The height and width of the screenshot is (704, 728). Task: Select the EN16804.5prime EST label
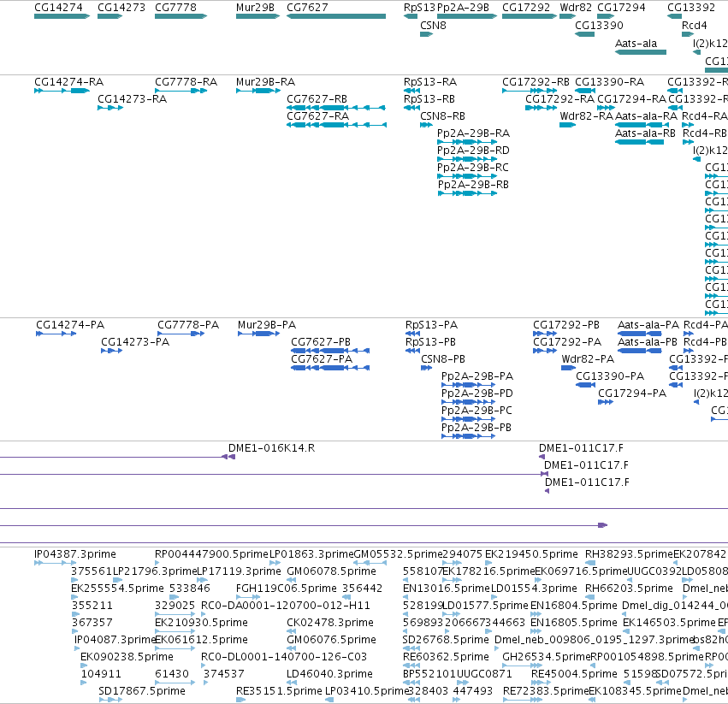pos(574,606)
